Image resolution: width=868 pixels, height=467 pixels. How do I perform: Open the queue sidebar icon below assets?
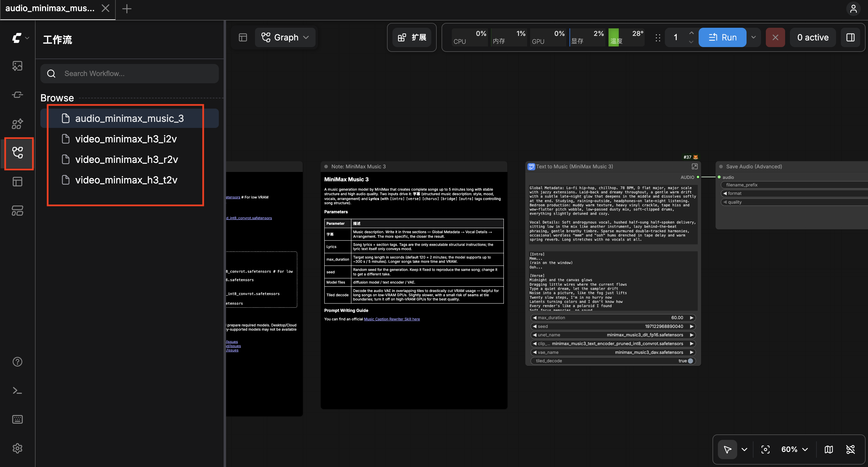pyautogui.click(x=17, y=95)
